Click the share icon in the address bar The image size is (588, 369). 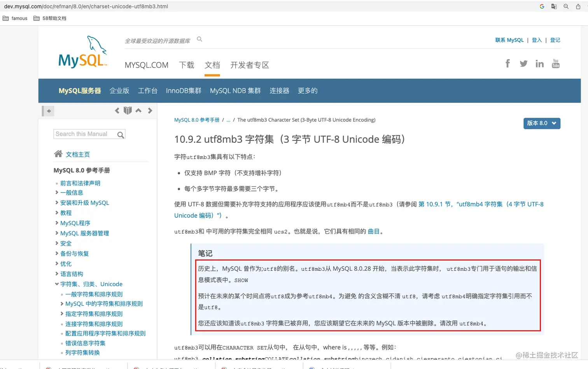[578, 7]
